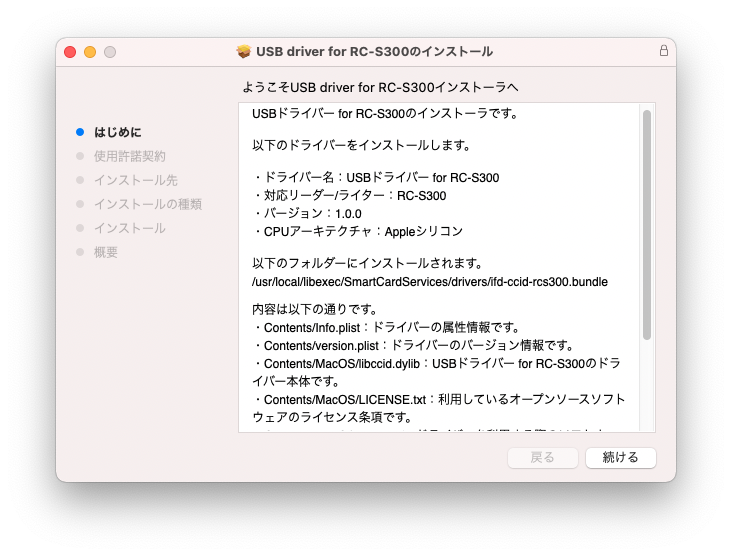Click the gray bullet beside 概要
This screenshot has height=556, width=732.
click(x=80, y=252)
